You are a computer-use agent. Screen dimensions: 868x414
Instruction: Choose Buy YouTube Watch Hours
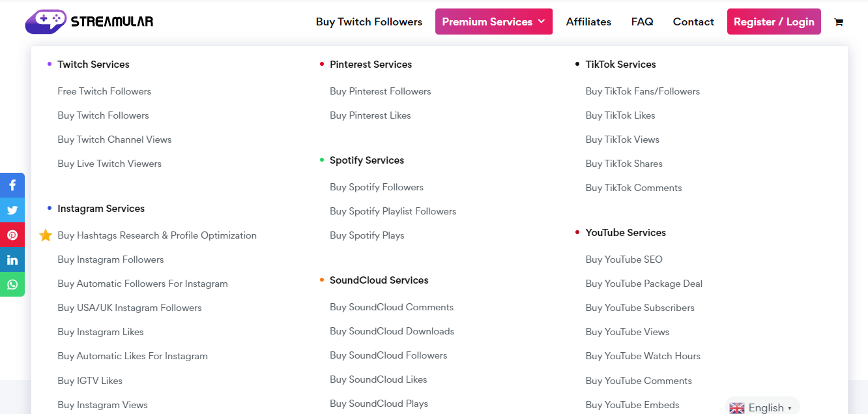point(643,356)
